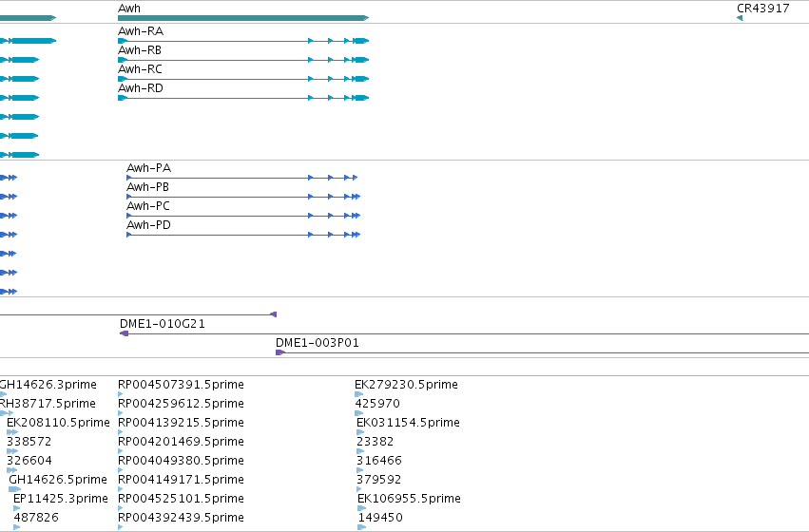Click the 23382 feature label
The image size is (809, 532).
click(376, 442)
